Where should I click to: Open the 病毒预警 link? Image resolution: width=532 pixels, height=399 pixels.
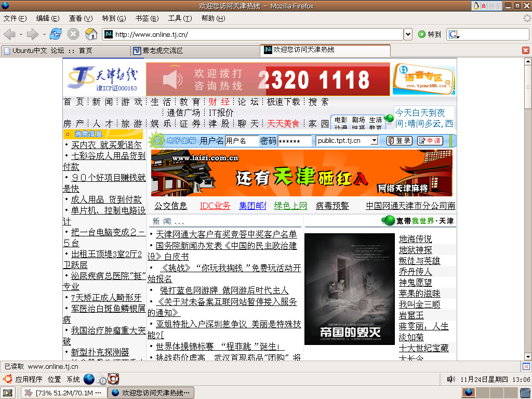coord(332,206)
